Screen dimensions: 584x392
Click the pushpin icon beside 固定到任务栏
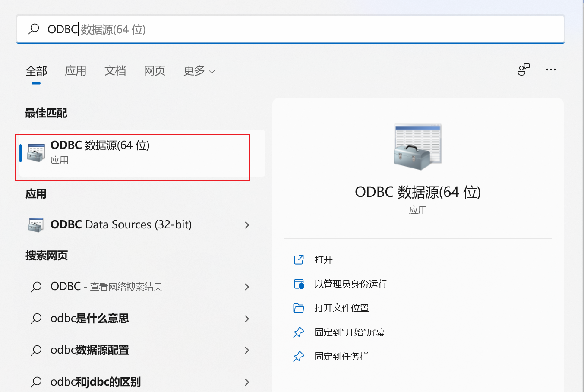(x=299, y=356)
